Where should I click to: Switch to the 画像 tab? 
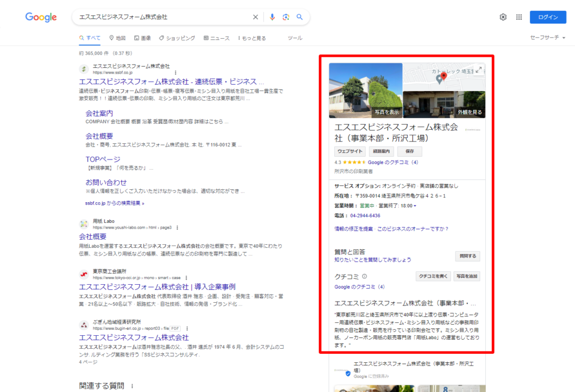point(143,38)
